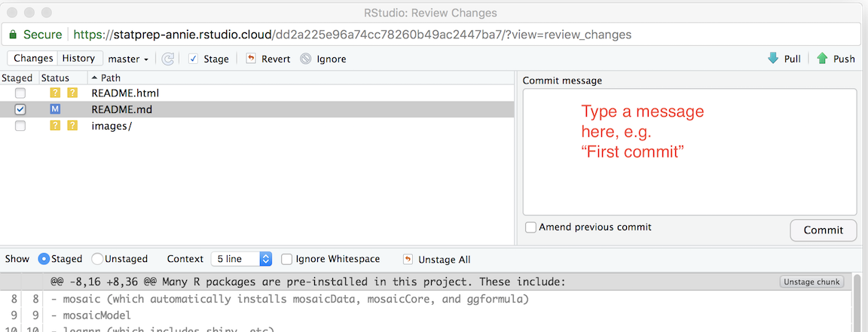Click the Push up-arrow icon

(822, 59)
